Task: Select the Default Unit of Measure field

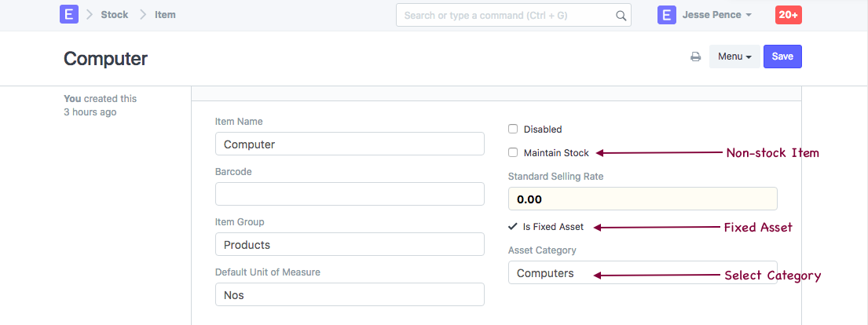Action: [349, 294]
